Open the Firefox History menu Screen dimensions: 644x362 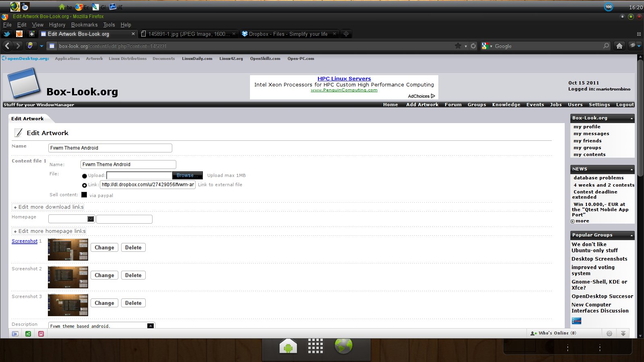point(57,25)
